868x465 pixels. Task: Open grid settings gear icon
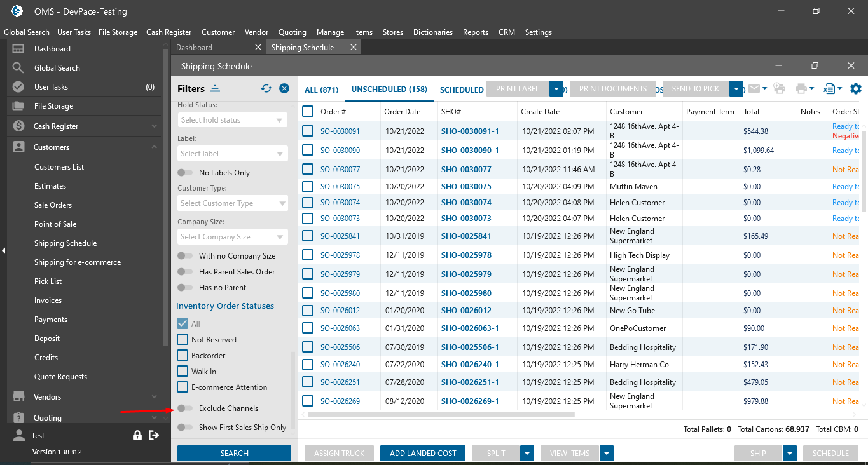[856, 89]
